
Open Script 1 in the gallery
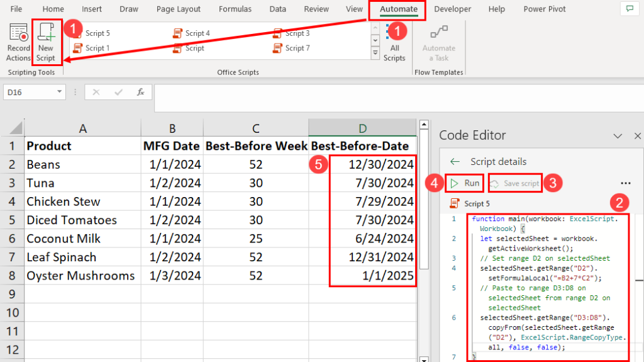coord(91,48)
